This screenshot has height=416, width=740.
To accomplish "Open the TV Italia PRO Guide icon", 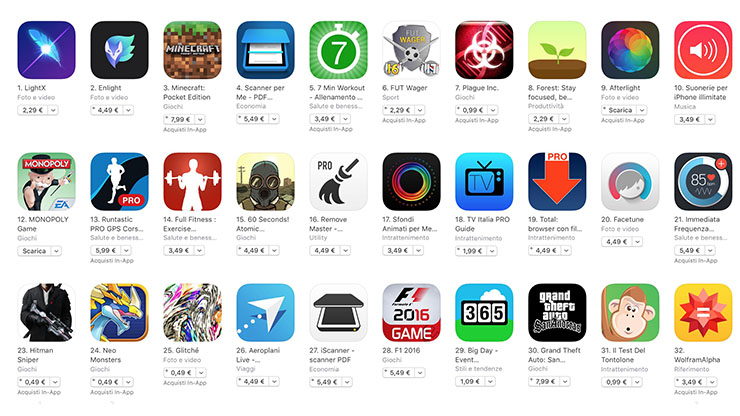I will tap(484, 181).
